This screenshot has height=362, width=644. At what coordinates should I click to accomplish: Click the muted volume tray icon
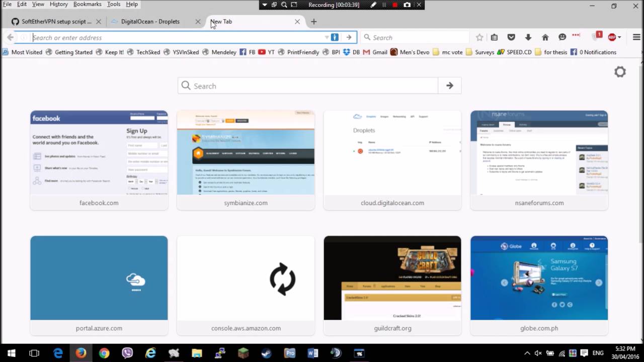point(538,353)
